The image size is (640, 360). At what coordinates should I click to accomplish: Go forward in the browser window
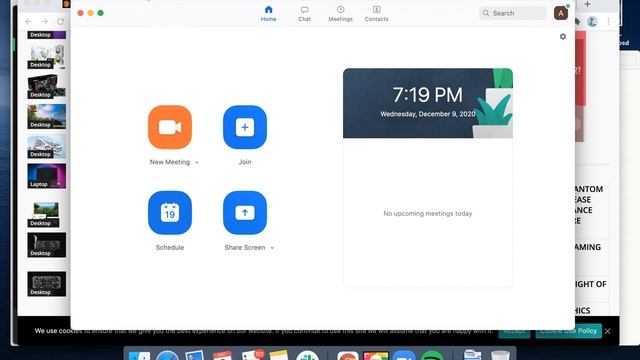(x=44, y=21)
